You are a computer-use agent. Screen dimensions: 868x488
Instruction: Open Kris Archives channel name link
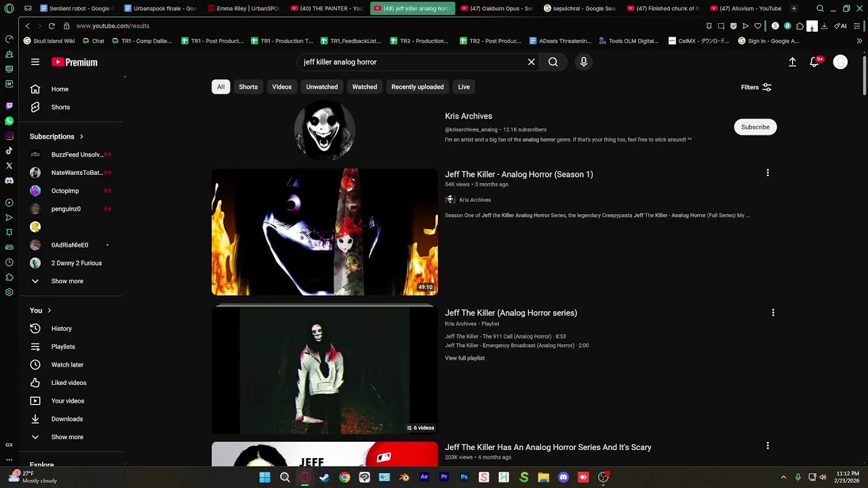tap(469, 116)
